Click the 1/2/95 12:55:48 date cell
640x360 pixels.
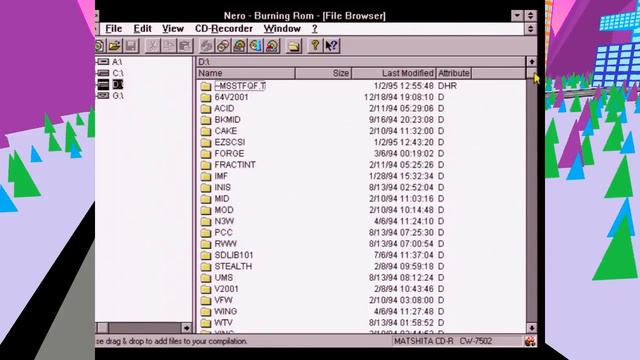(x=403, y=86)
